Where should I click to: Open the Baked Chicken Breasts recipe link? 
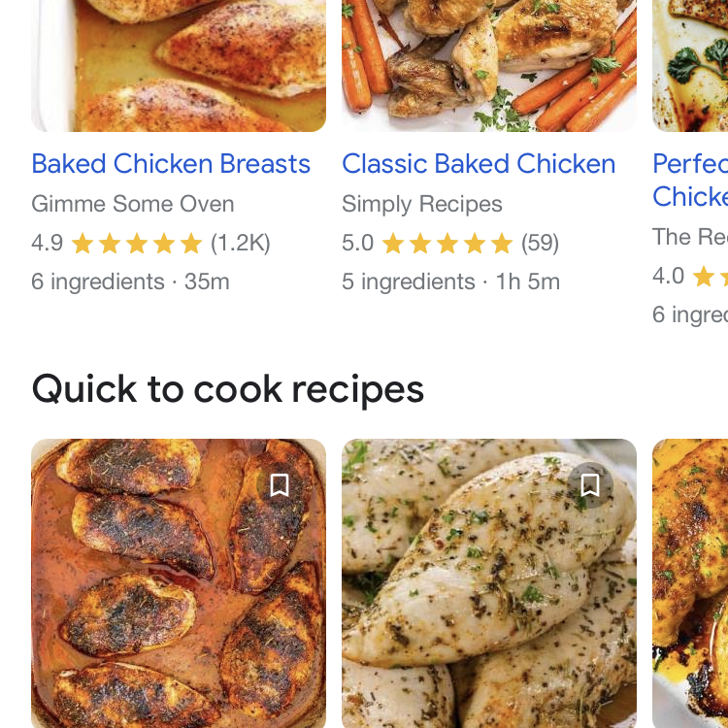point(171,164)
